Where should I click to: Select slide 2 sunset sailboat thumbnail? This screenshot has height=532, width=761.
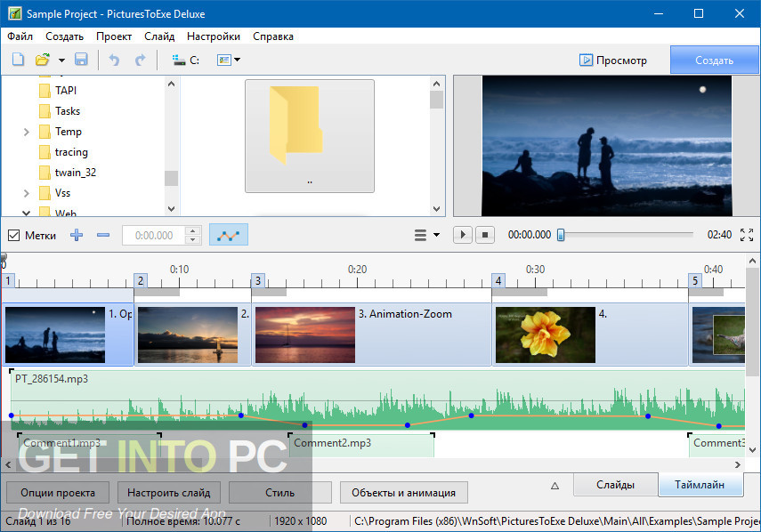[188, 335]
